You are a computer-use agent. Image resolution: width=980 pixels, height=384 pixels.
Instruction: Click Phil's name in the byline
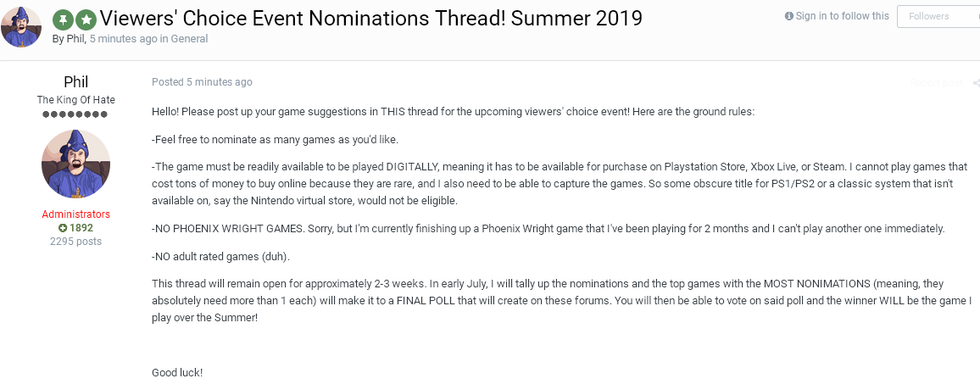click(x=75, y=39)
